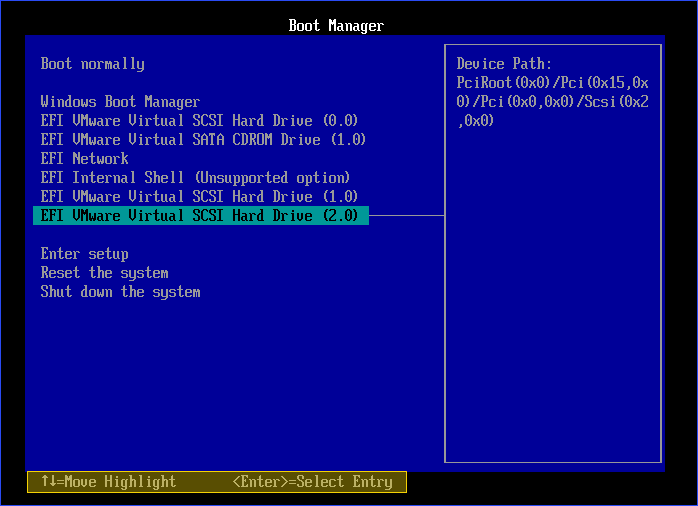The height and width of the screenshot is (506, 698).
Task: Choose Reset the system
Action: click(105, 273)
